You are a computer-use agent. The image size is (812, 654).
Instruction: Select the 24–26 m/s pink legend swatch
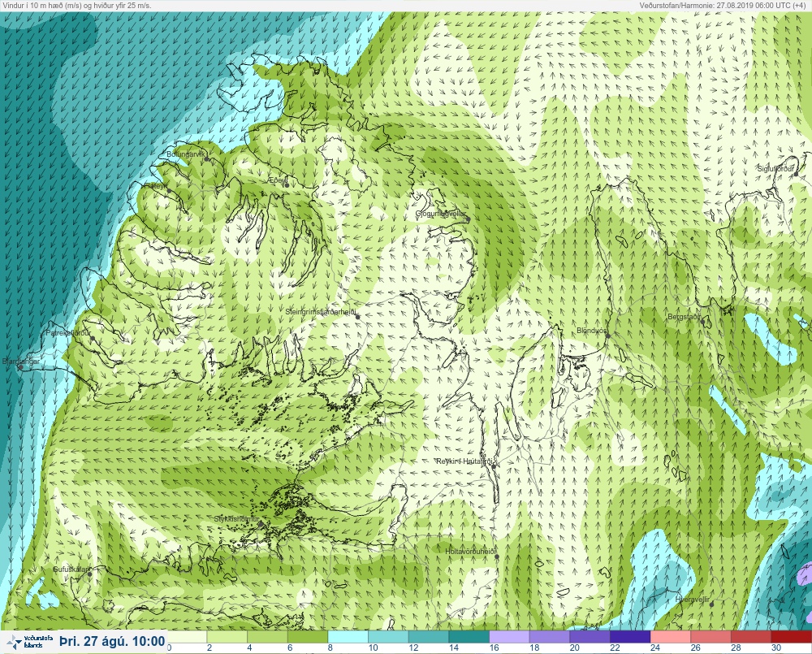tap(671, 636)
